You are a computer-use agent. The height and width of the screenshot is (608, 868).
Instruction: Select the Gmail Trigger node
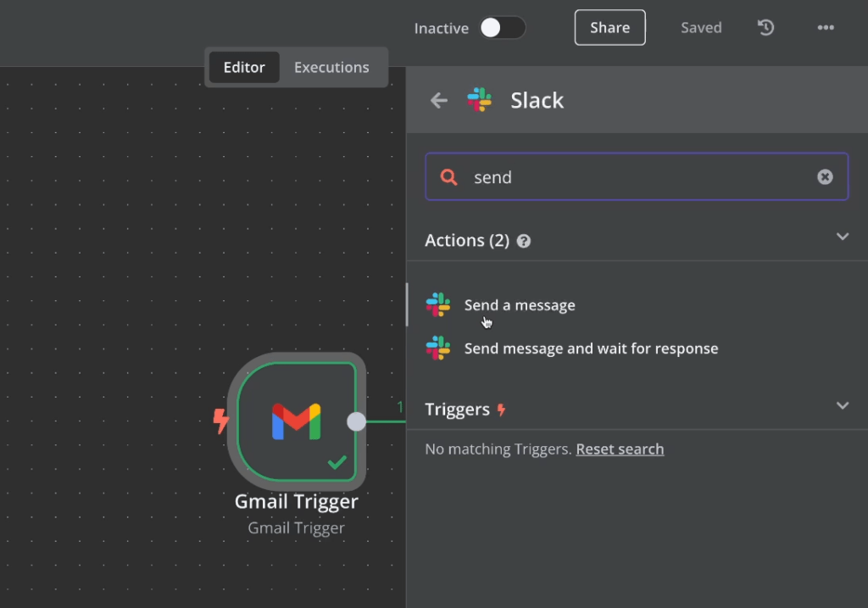tap(296, 421)
